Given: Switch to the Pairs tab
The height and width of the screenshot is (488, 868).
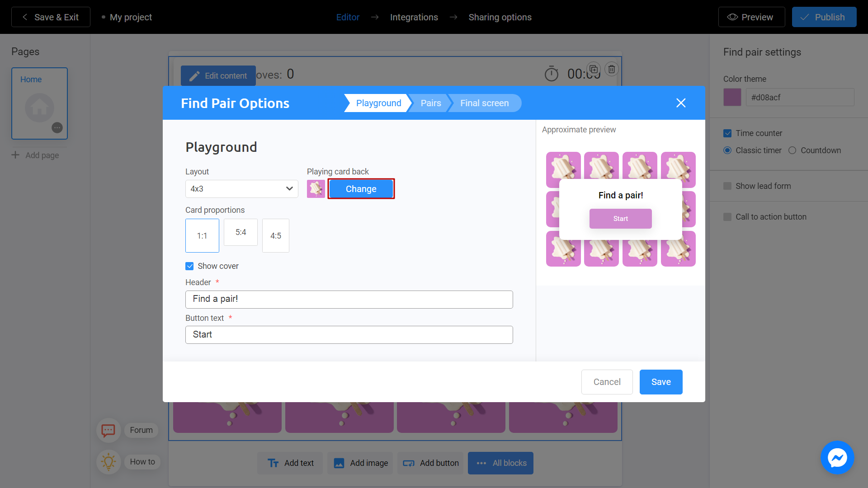Looking at the screenshot, I should pos(431,103).
